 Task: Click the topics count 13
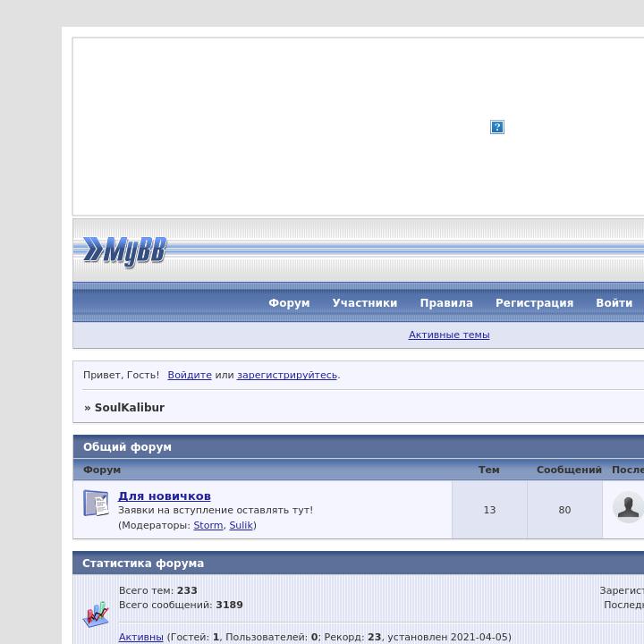[489, 510]
